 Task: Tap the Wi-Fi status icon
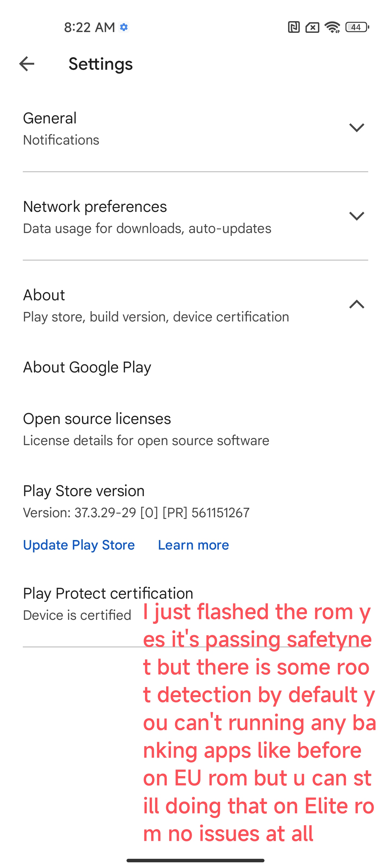pos(332,27)
